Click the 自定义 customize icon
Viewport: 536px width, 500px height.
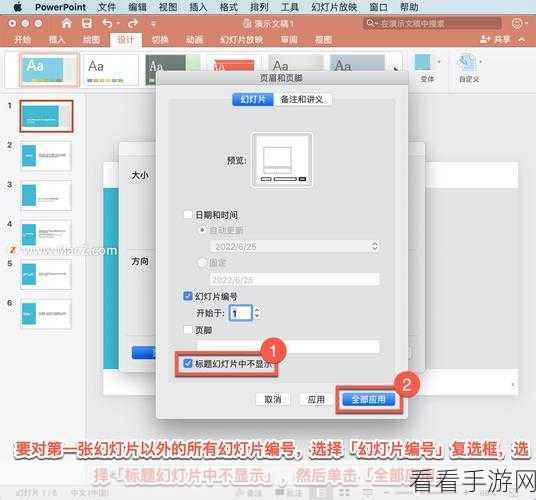pos(468,63)
